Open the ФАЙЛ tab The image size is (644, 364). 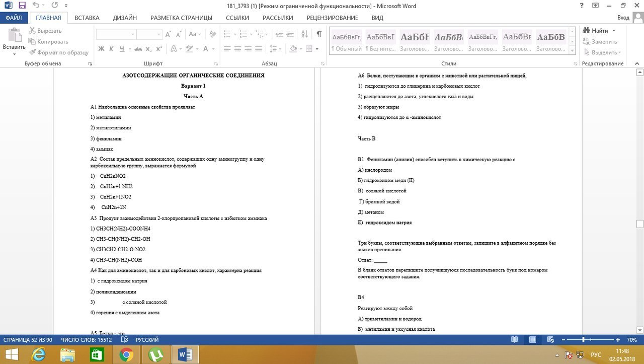14,18
